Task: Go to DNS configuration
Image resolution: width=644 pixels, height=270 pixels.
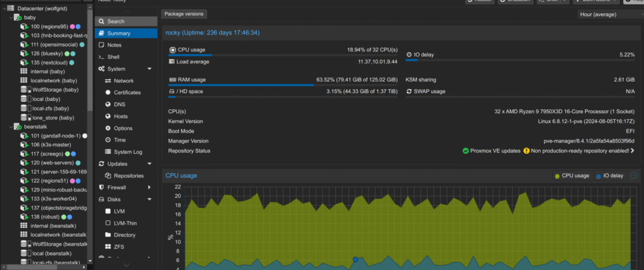Action: click(x=120, y=104)
